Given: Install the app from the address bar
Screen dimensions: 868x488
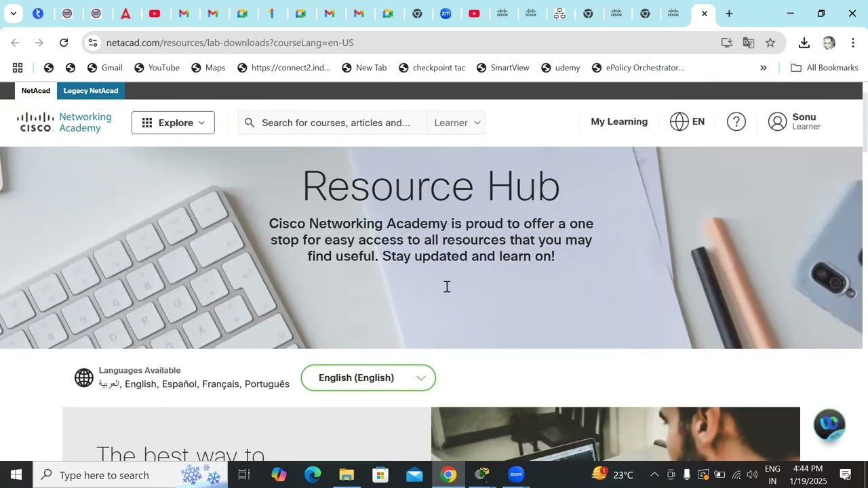Looking at the screenshot, I should coord(727,43).
